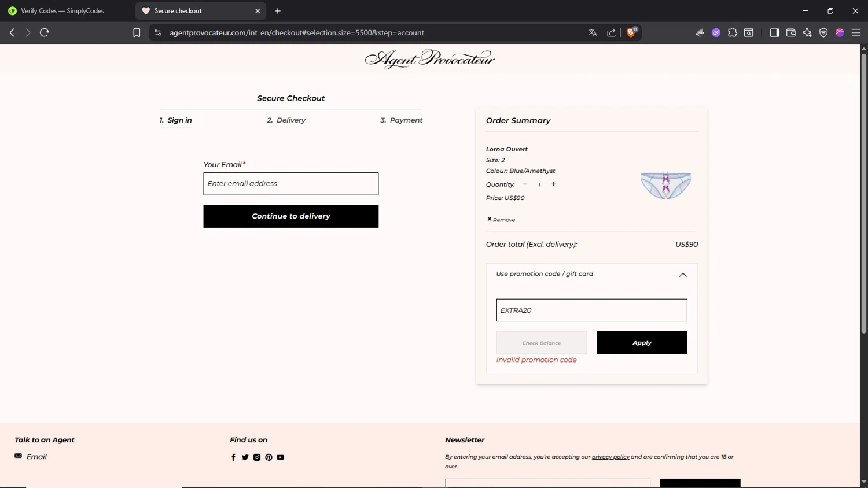This screenshot has height=488, width=868.
Task: Select the Secure checkout tab
Action: pos(201,11)
